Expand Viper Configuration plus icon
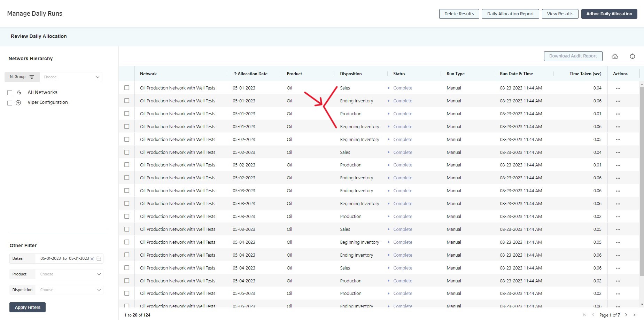Screen dimensions: 644x320 pos(18,103)
